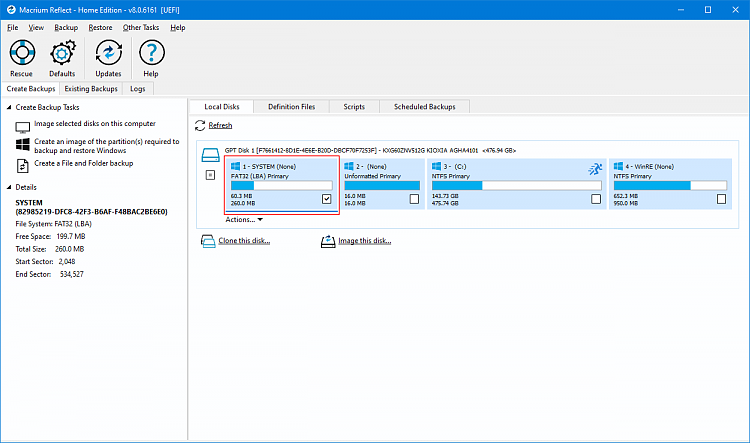Image resolution: width=750 pixels, height=443 pixels.
Task: Switch to the Existing Backups tab
Action: tap(91, 89)
